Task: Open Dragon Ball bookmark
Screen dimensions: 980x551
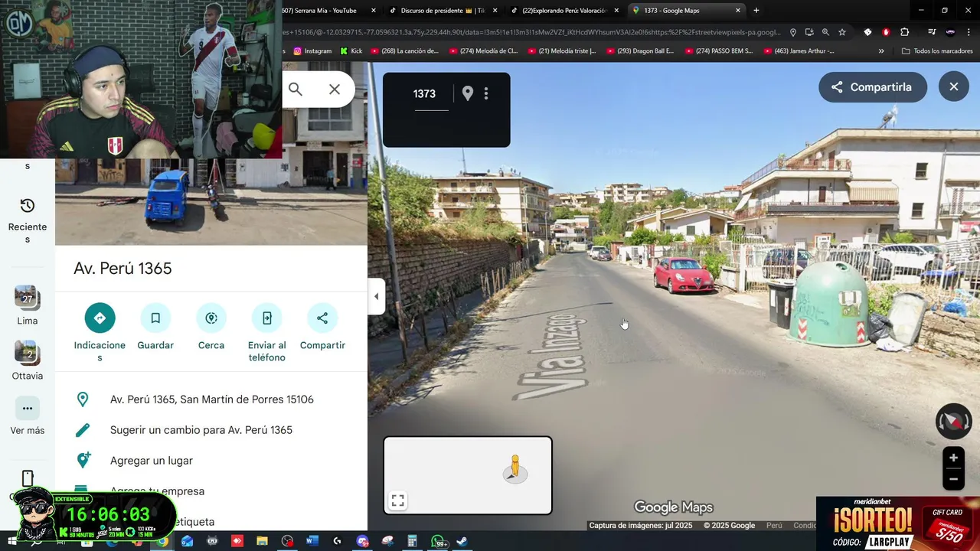Action: 640,51
